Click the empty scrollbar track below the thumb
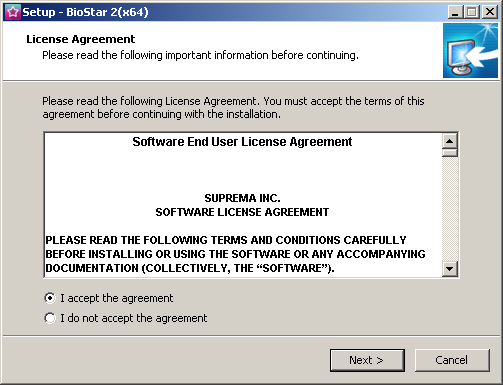503x385 pixels. pos(450,209)
